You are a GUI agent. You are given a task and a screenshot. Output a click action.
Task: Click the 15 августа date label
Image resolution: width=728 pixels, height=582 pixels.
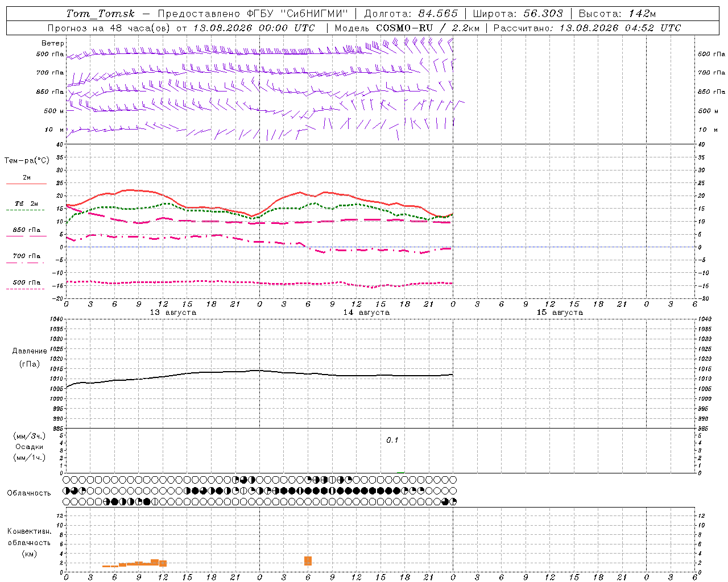560,313
